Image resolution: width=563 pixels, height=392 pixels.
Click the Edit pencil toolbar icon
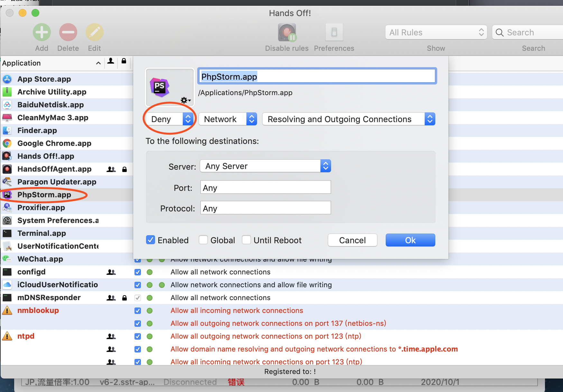point(95,32)
